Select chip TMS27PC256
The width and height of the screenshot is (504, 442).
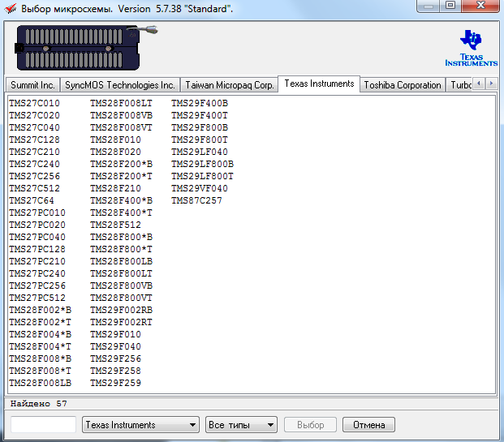[37, 285]
